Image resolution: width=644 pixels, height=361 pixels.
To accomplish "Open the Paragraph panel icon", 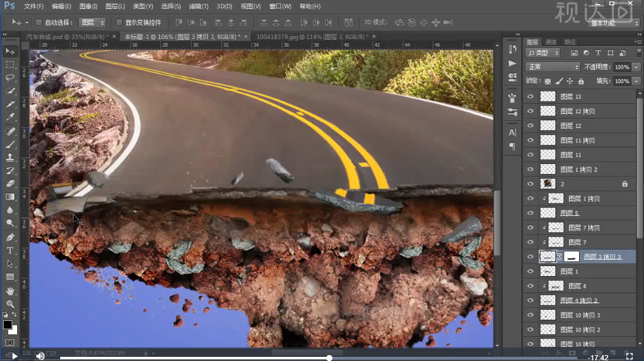I will point(512,146).
